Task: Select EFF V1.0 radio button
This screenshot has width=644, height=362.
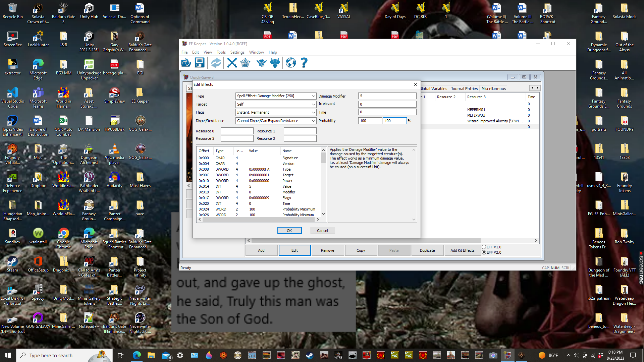Action: coord(484,247)
